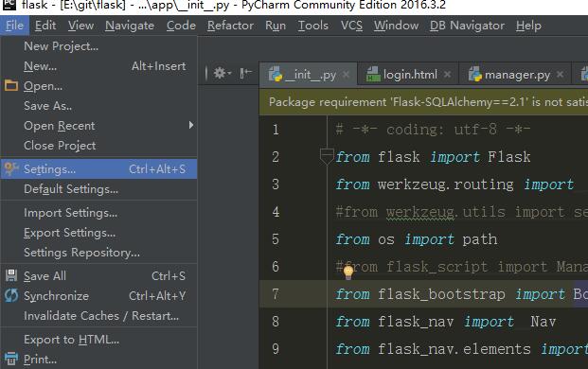Image resolution: width=588 pixels, height=369 pixels.
Task: Click the Save All floppy icon
Action: coord(11,275)
